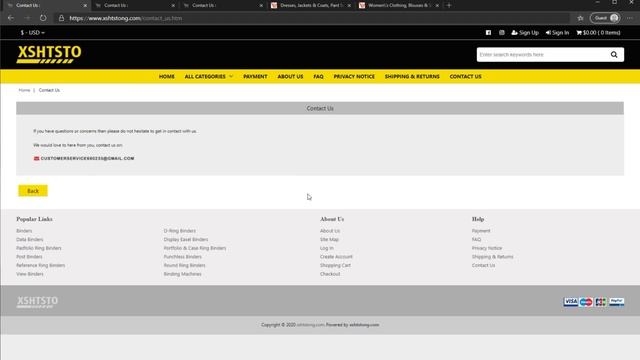Click the gray footer XSHTSTO logo

point(37,302)
